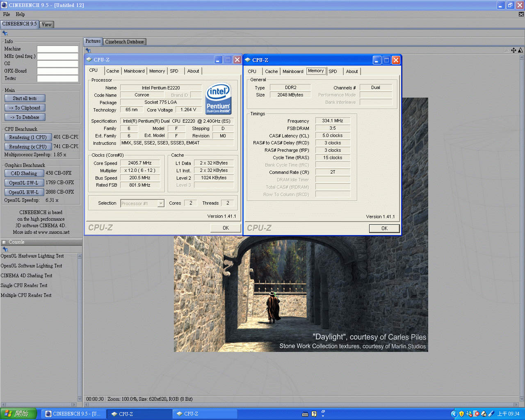This screenshot has height=420, width=525.
Task: Run the OpenGL SW-L benchmark
Action: pyautogui.click(x=24, y=183)
